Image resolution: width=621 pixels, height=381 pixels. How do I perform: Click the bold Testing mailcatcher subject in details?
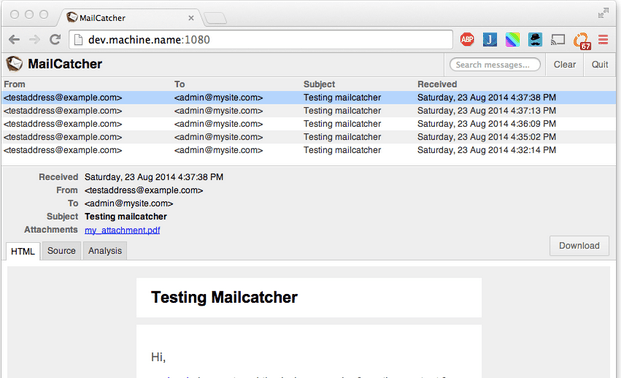click(126, 217)
